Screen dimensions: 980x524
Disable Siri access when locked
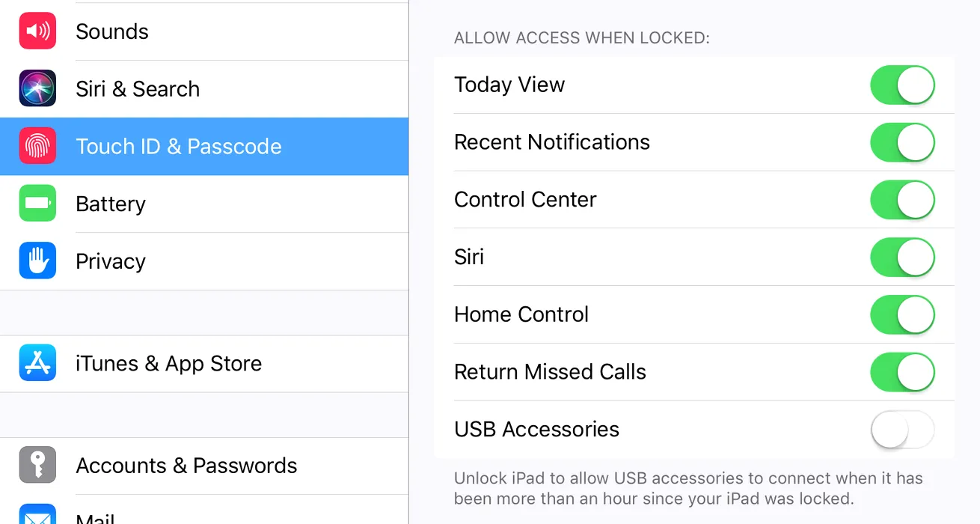click(902, 257)
